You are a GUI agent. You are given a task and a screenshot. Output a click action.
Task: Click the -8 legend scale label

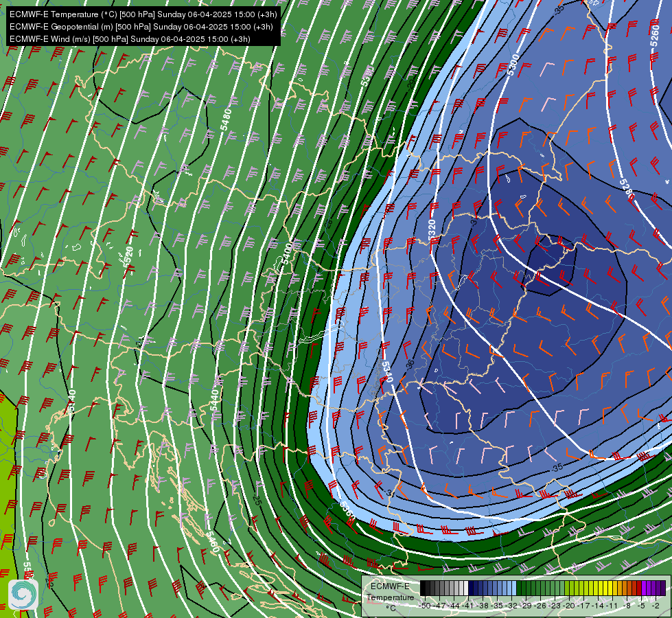[627, 606]
